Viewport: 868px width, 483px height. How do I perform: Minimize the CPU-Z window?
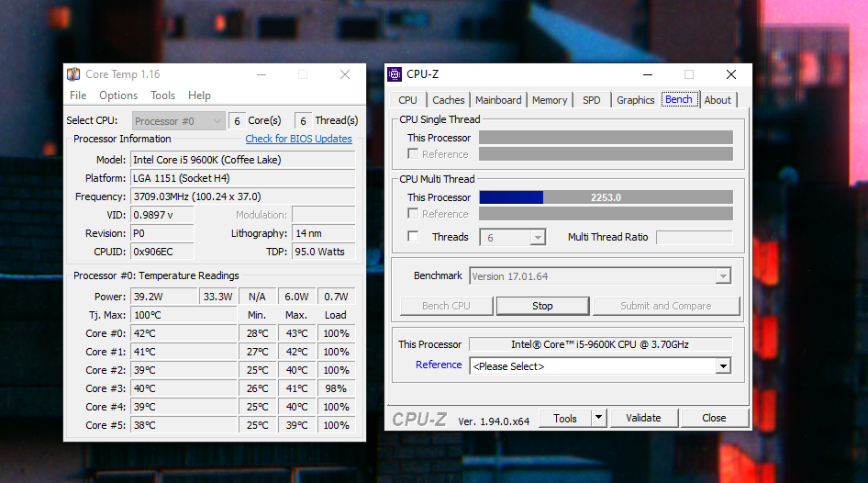(x=648, y=74)
